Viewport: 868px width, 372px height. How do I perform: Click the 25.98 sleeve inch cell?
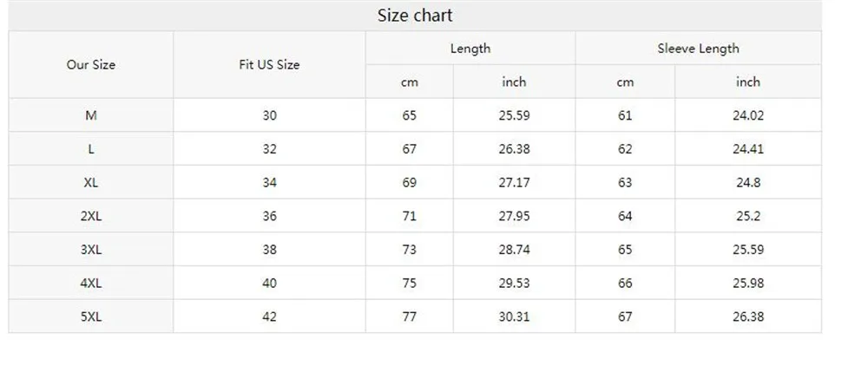click(x=748, y=283)
